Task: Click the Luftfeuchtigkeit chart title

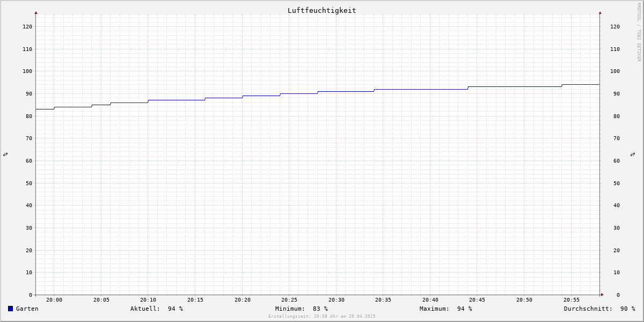Action: [321, 10]
